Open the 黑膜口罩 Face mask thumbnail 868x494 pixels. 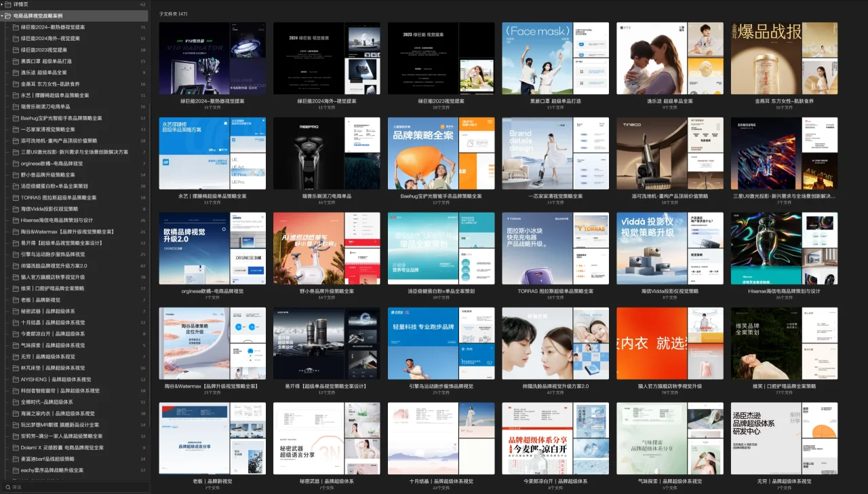[x=555, y=58]
